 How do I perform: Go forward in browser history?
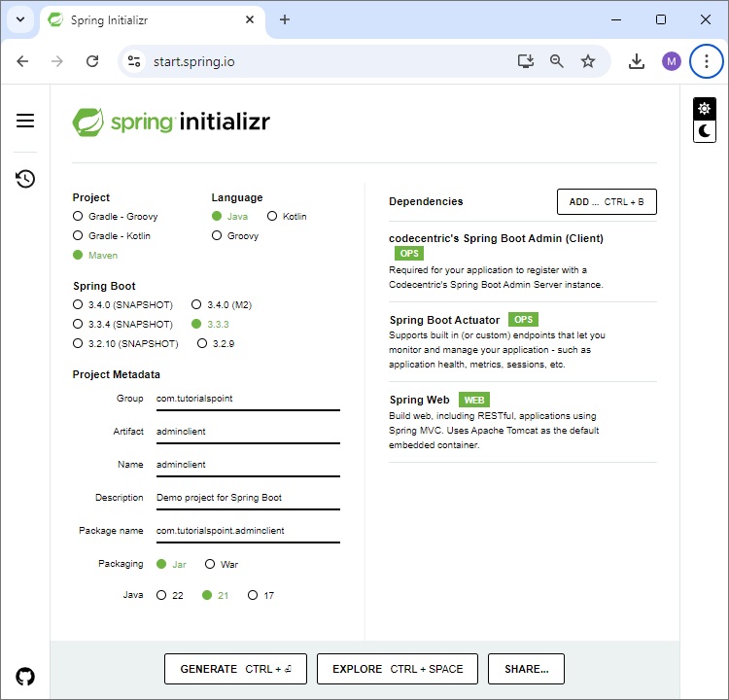(57, 61)
